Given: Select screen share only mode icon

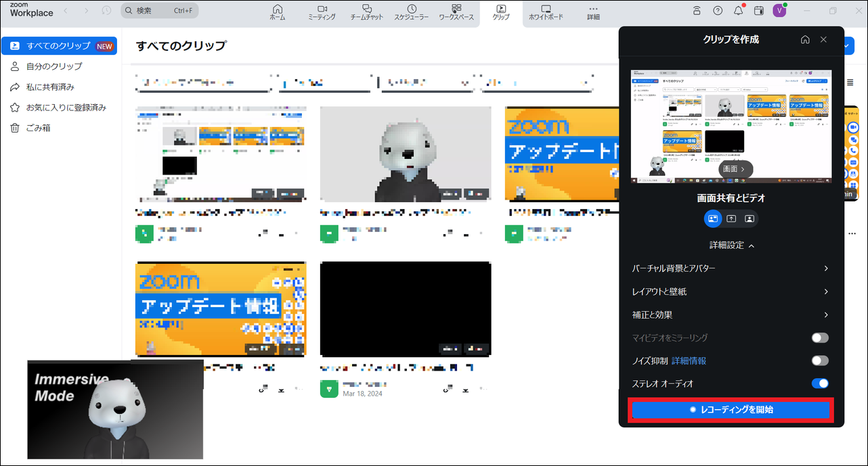Looking at the screenshot, I should tap(731, 218).
